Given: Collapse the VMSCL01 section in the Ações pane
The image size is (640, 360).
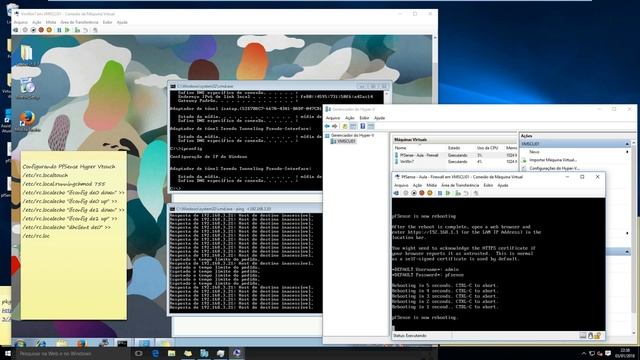Looking at the screenshot, I should tap(627, 144).
